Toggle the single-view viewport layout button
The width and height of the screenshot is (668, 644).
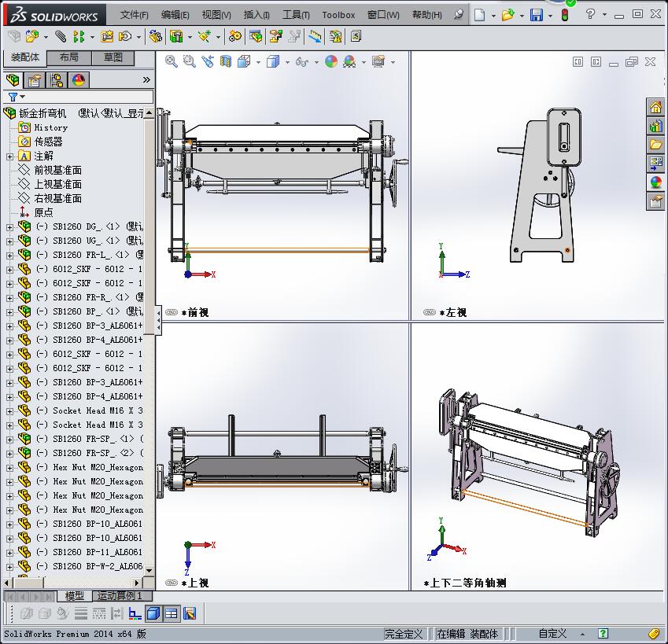click(153, 613)
